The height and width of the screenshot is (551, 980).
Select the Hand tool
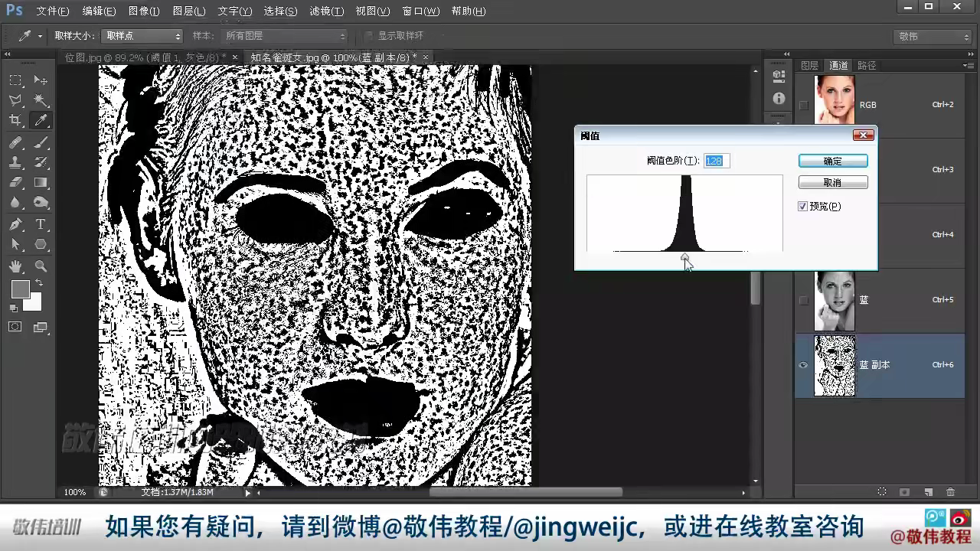[15, 266]
